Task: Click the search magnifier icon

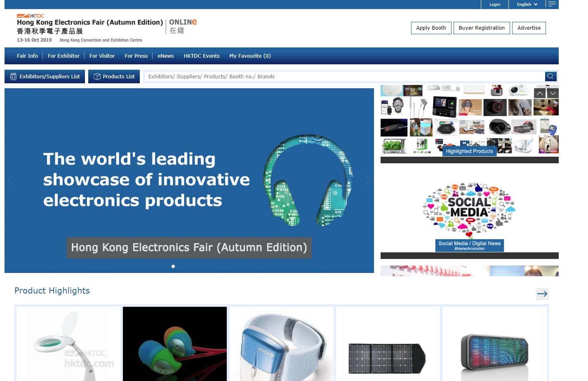Action: pyautogui.click(x=550, y=76)
